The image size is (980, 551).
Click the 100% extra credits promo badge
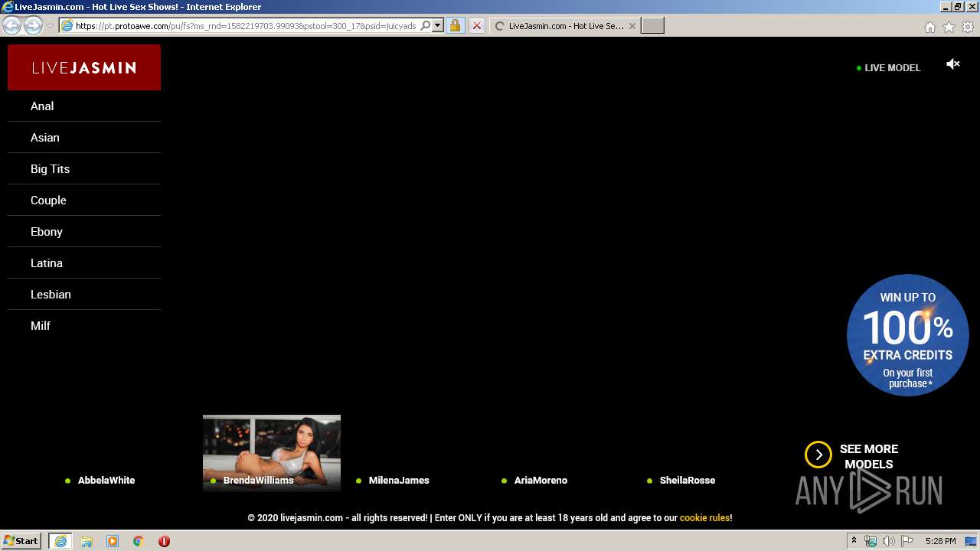[908, 335]
